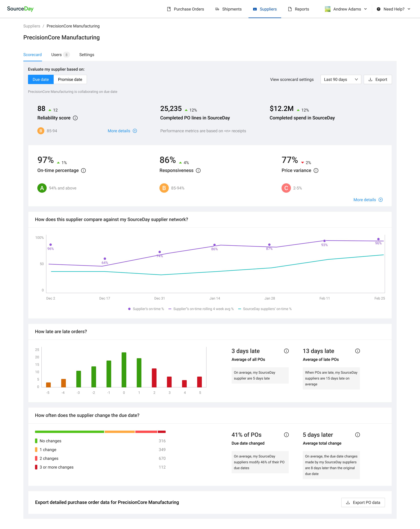
Task: Click info icon beside 3 days late
Action: 286,351
